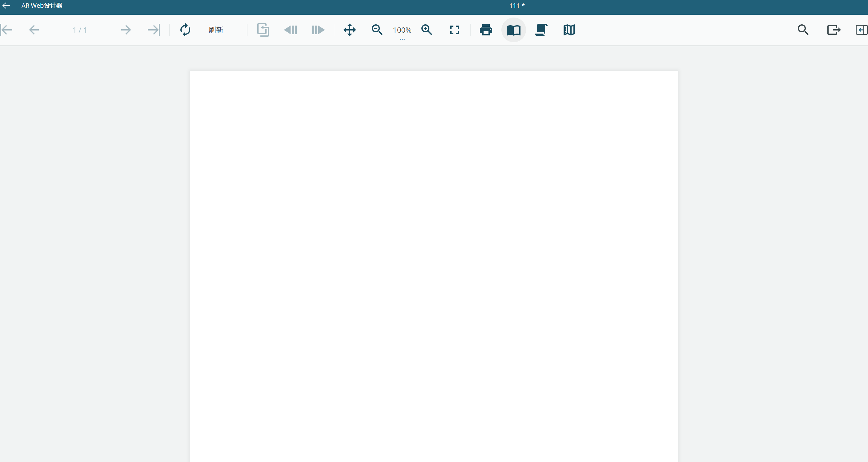The width and height of the screenshot is (868, 462).
Task: Toggle full screen view
Action: [455, 30]
